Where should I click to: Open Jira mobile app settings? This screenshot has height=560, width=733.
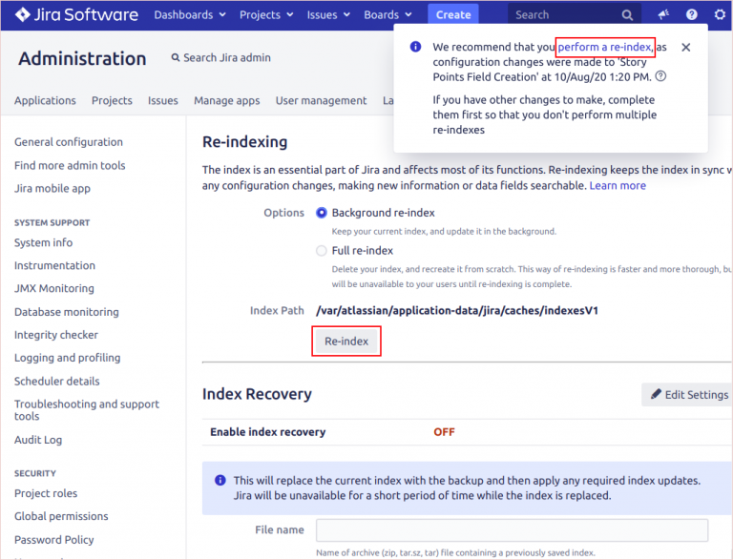(x=52, y=188)
